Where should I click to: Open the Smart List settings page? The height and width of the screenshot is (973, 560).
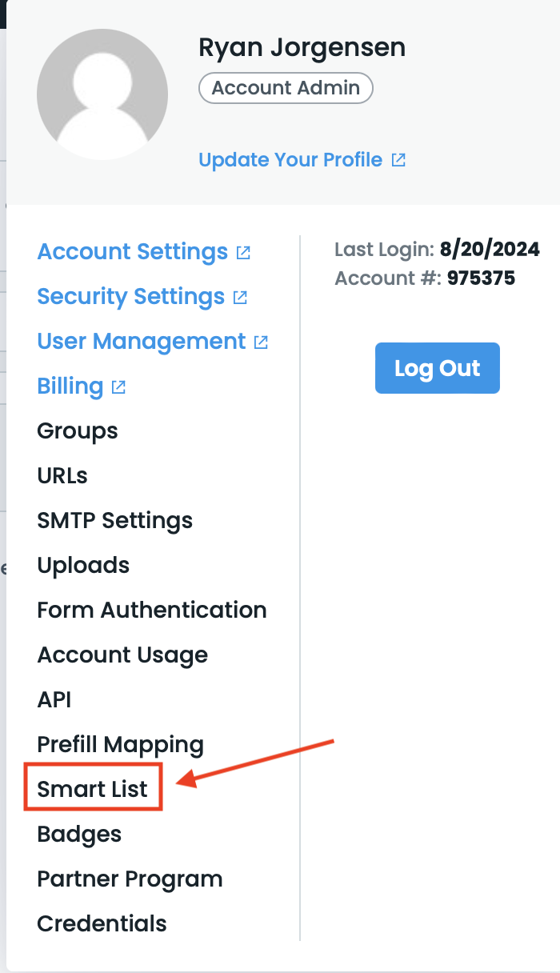(93, 787)
